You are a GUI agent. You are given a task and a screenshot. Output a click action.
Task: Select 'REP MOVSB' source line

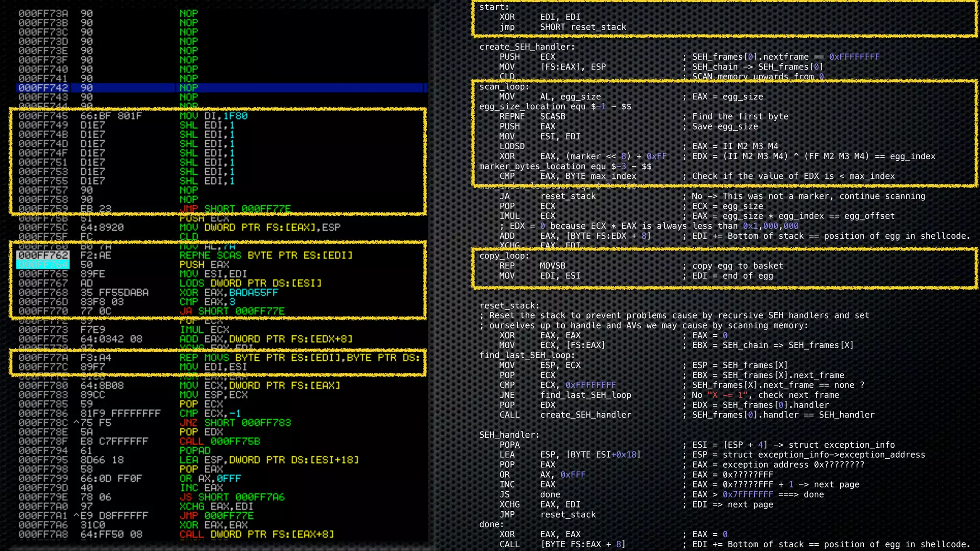coord(532,266)
